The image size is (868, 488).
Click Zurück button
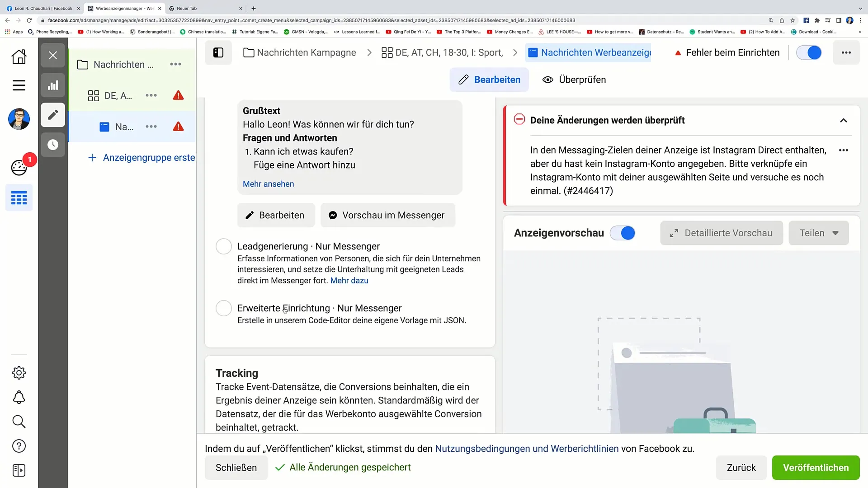coord(741,468)
